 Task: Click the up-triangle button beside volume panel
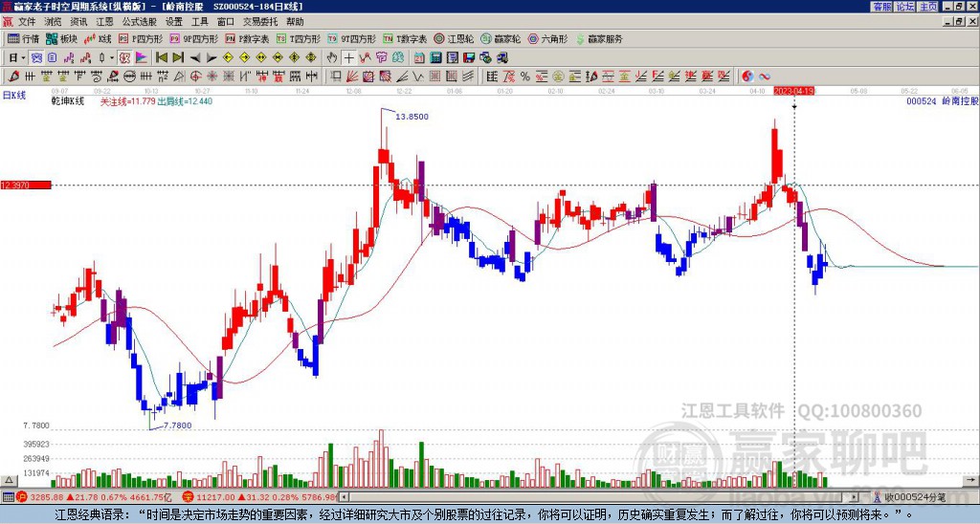click(x=9, y=480)
